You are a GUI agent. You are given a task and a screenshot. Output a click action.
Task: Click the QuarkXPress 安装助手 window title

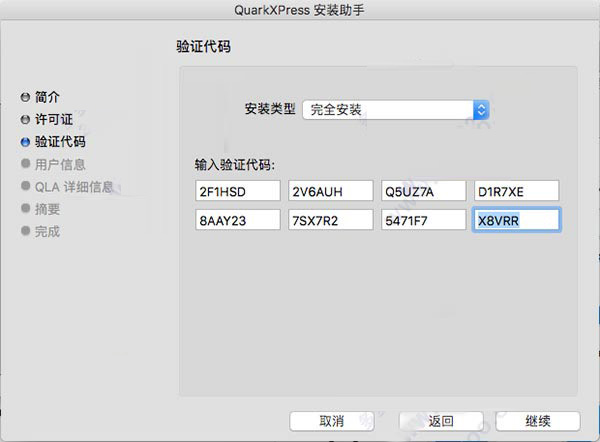[x=299, y=10]
